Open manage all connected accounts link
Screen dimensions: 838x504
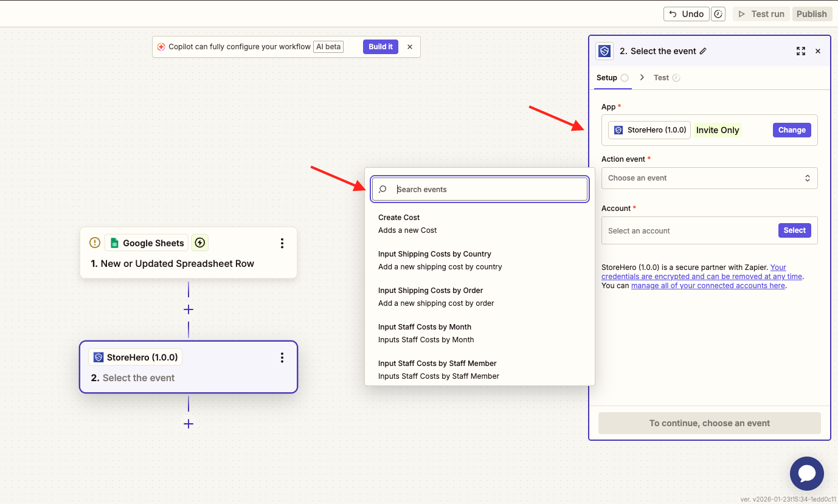coord(708,286)
